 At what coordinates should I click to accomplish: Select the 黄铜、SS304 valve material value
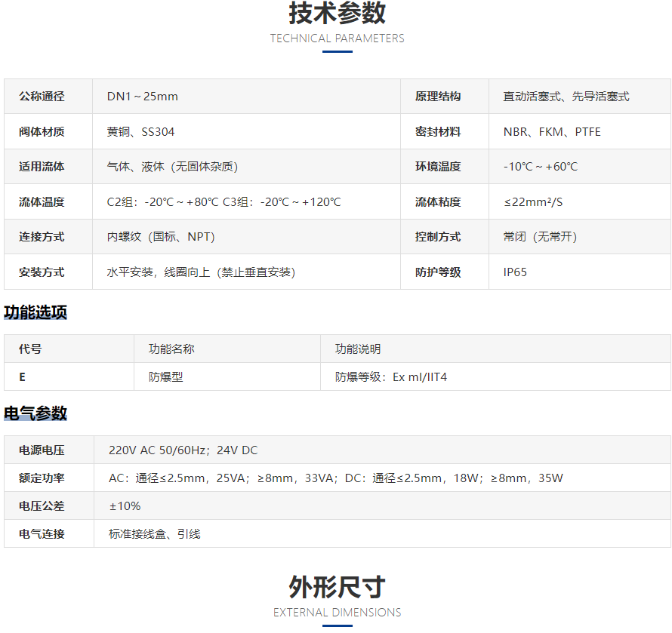click(140, 132)
